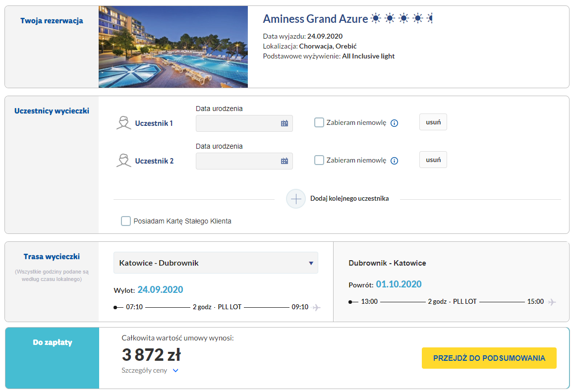Screen dimensions: 574x392
Task: Tick Zabieram niemowlę for Uczestnik 2
Action: pyautogui.click(x=319, y=160)
